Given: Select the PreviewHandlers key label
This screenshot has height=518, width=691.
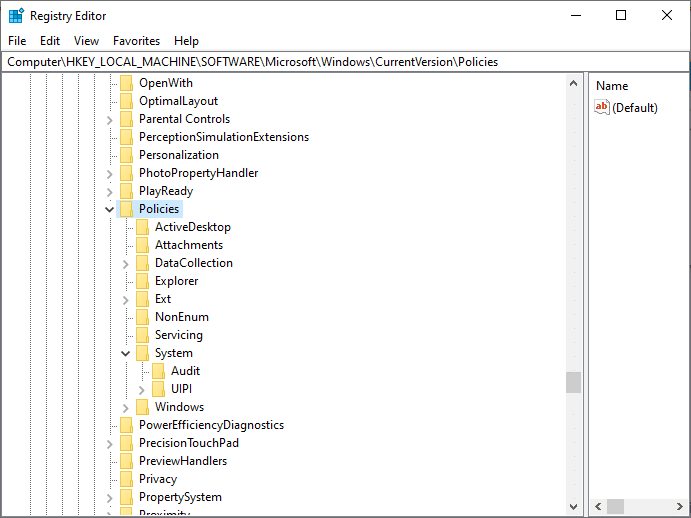Looking at the screenshot, I should coord(183,461).
